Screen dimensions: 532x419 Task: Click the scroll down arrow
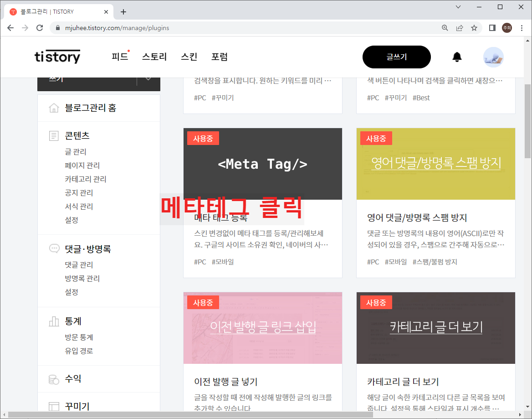(x=527, y=406)
